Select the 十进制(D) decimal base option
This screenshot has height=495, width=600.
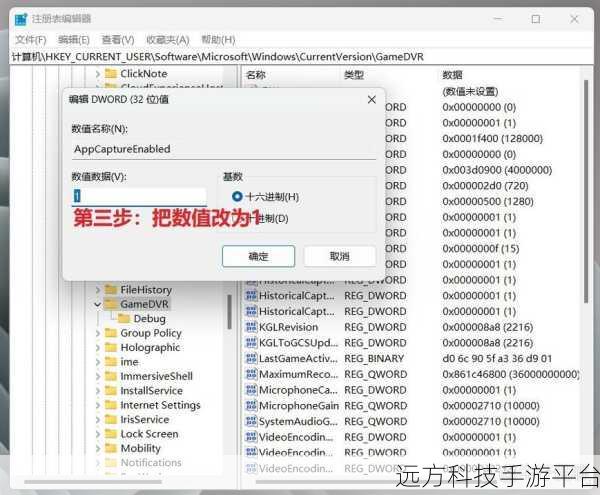point(268,218)
